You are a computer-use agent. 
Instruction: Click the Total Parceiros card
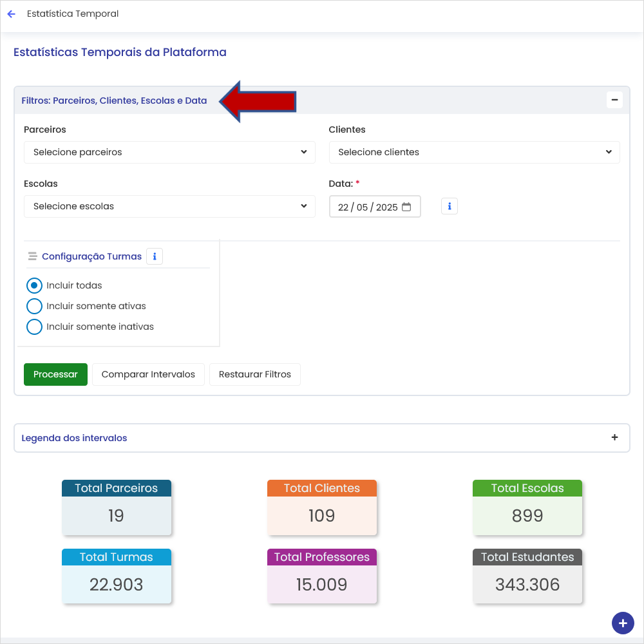pyautogui.click(x=117, y=507)
